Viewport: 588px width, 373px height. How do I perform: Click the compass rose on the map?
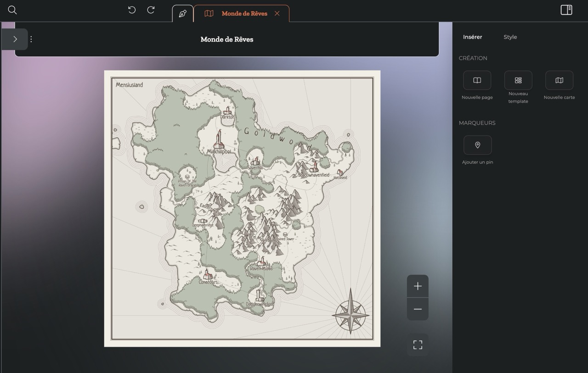coord(351,315)
